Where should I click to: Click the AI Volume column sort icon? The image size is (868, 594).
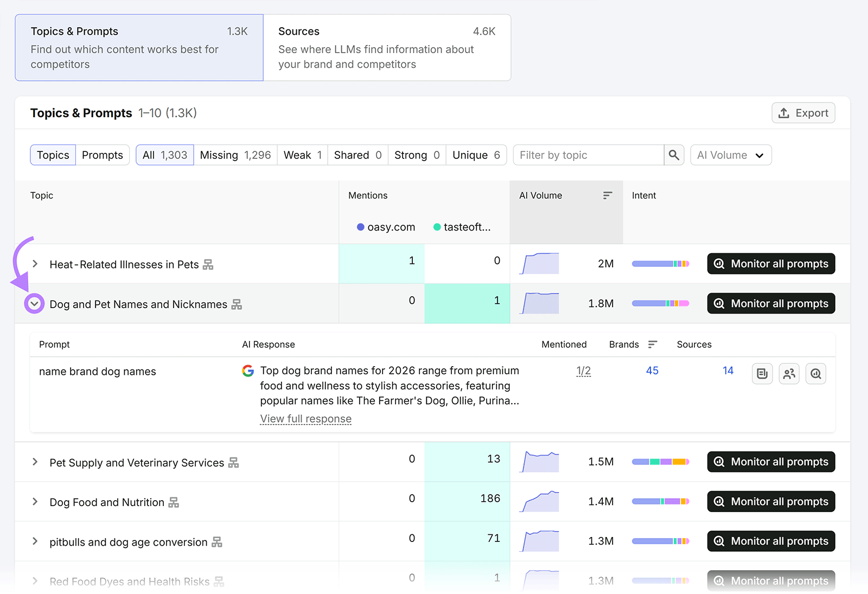pyautogui.click(x=608, y=195)
